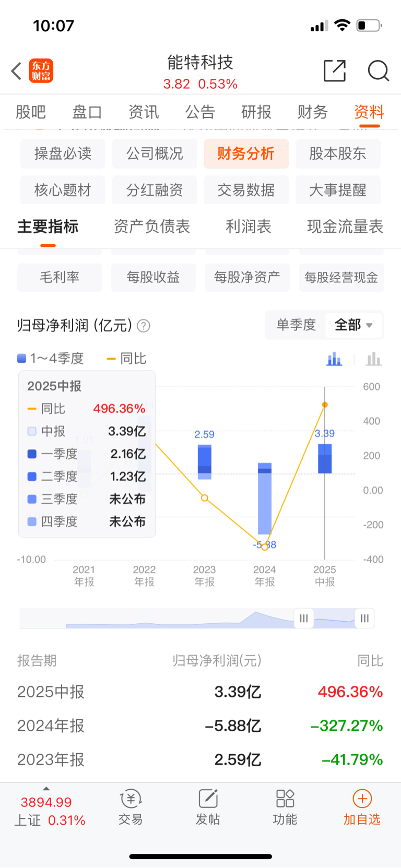Switch to the 盘口 tab
The image size is (401, 868).
point(87,112)
